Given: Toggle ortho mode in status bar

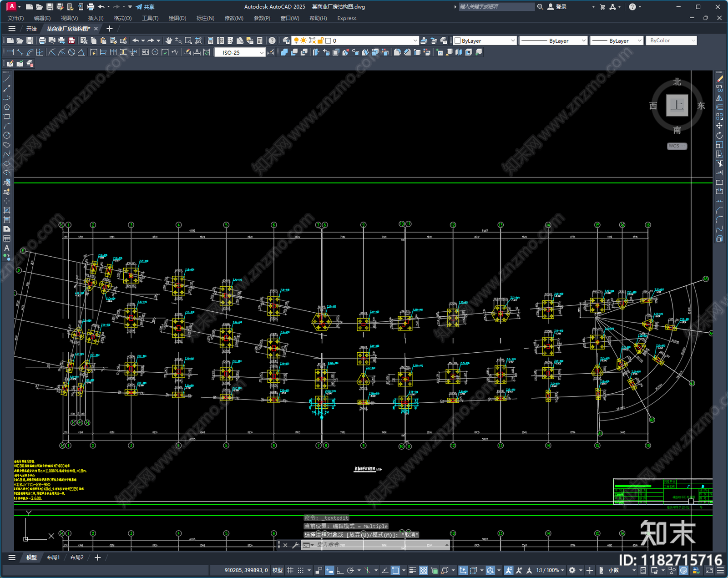Looking at the screenshot, I should tap(339, 570).
